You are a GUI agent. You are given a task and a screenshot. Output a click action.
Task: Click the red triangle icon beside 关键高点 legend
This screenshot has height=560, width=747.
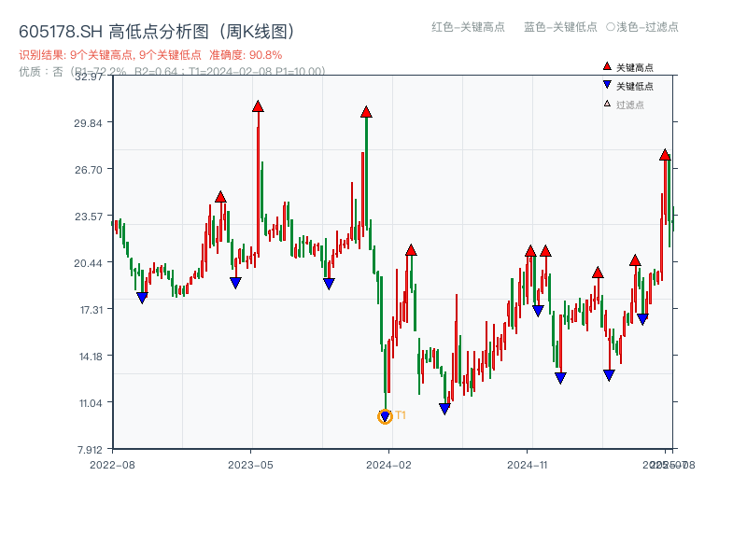(607, 66)
